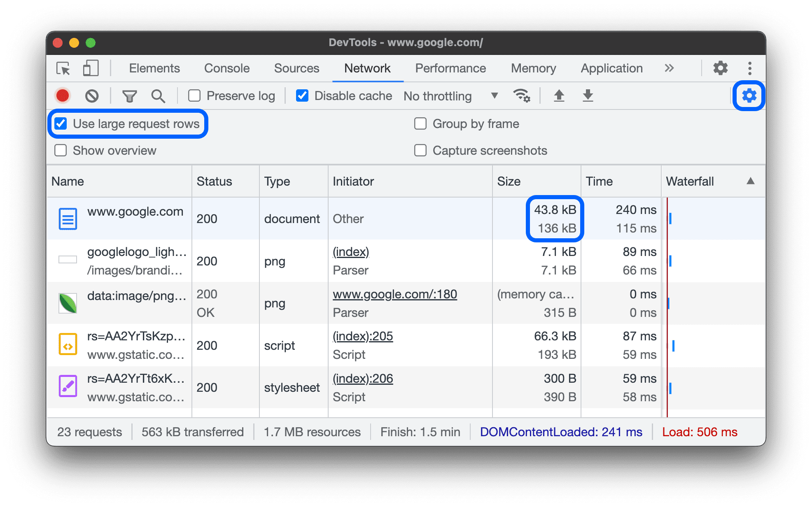Toggle Group by frame checkbox

pos(420,122)
